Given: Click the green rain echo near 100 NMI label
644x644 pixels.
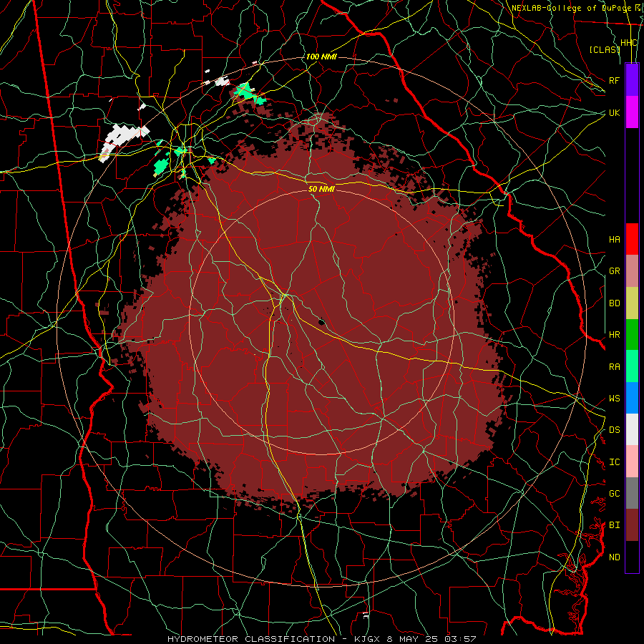Looking at the screenshot, I should pos(248,94).
